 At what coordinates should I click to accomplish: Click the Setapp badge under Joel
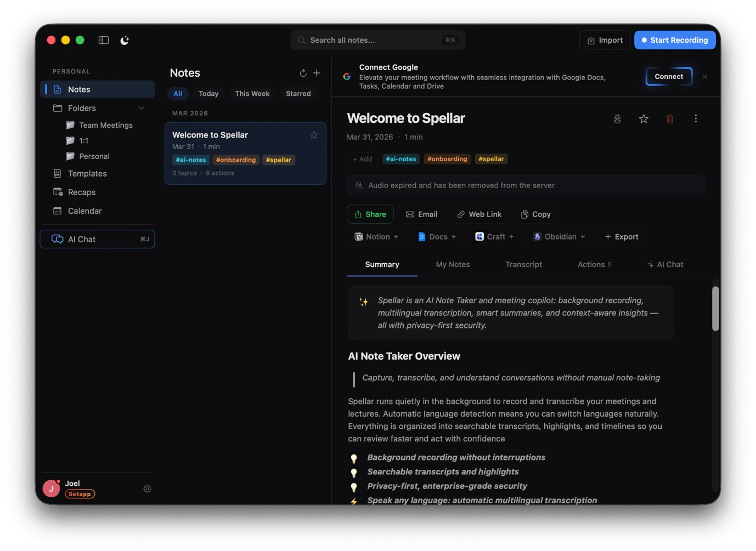point(80,494)
